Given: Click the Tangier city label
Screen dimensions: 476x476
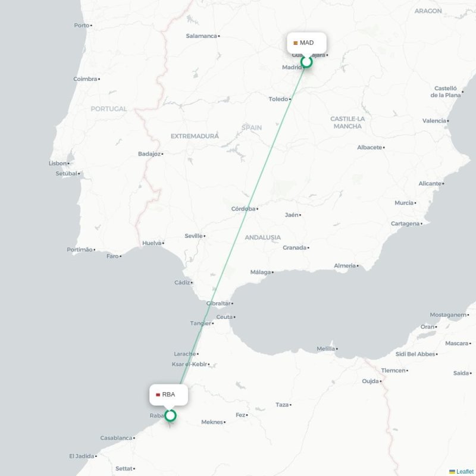Looking at the screenshot, I should click(201, 323).
